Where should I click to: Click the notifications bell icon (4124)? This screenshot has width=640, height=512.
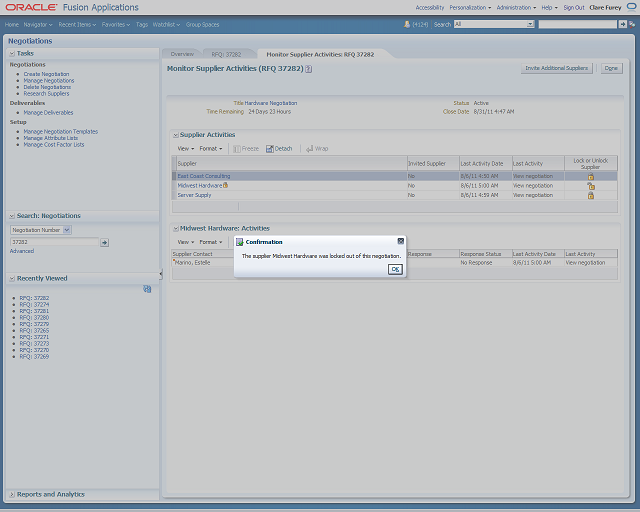click(407, 24)
